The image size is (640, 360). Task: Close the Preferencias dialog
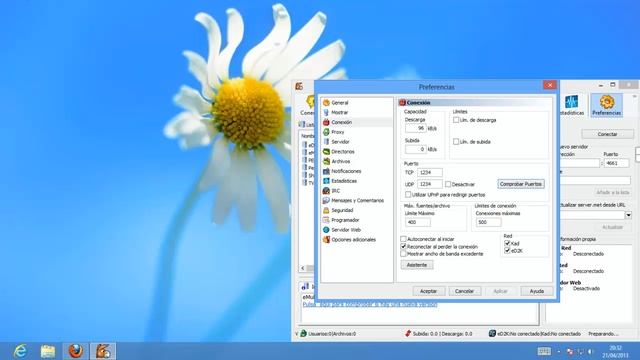[549, 85]
